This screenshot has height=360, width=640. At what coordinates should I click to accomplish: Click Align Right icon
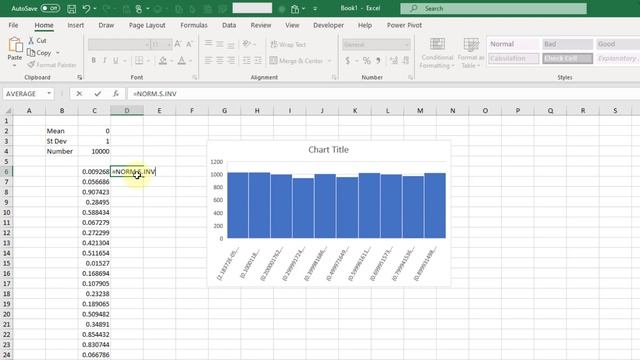231,60
